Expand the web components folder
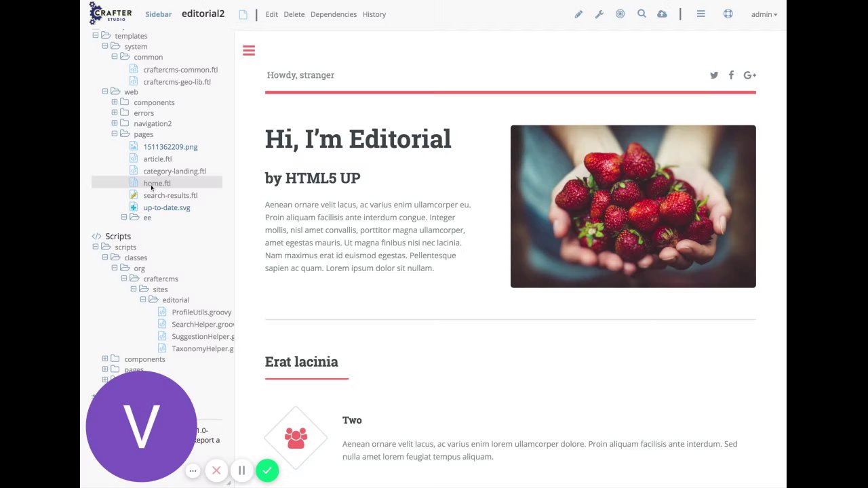The image size is (868, 488). click(115, 102)
